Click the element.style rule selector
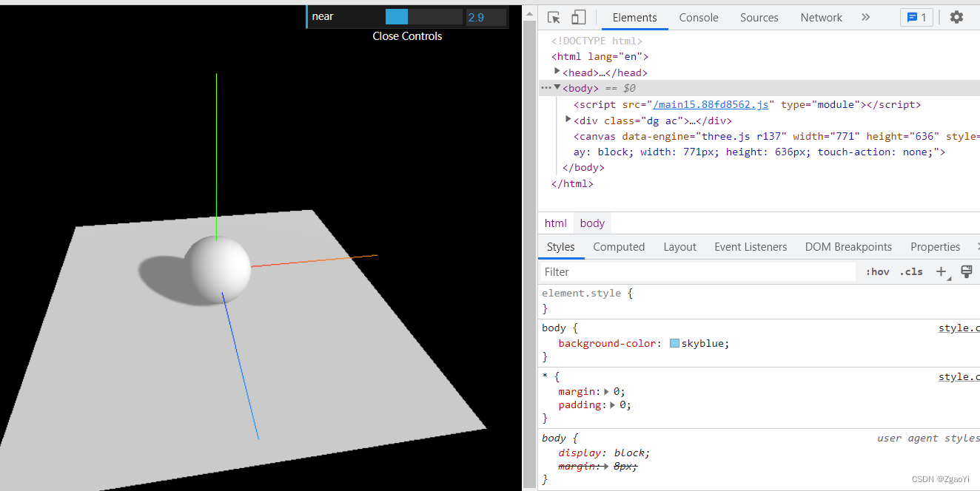Image resolution: width=980 pixels, height=491 pixels. pos(581,293)
